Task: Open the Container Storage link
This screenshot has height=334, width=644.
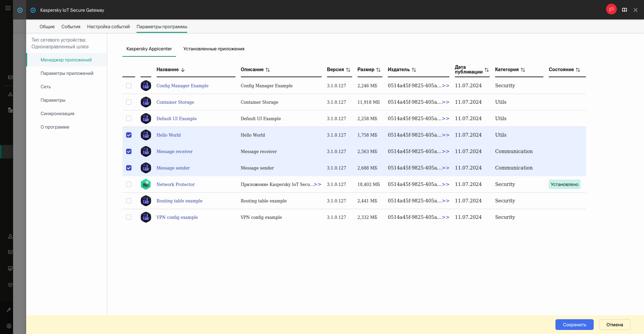Action: coord(175,102)
